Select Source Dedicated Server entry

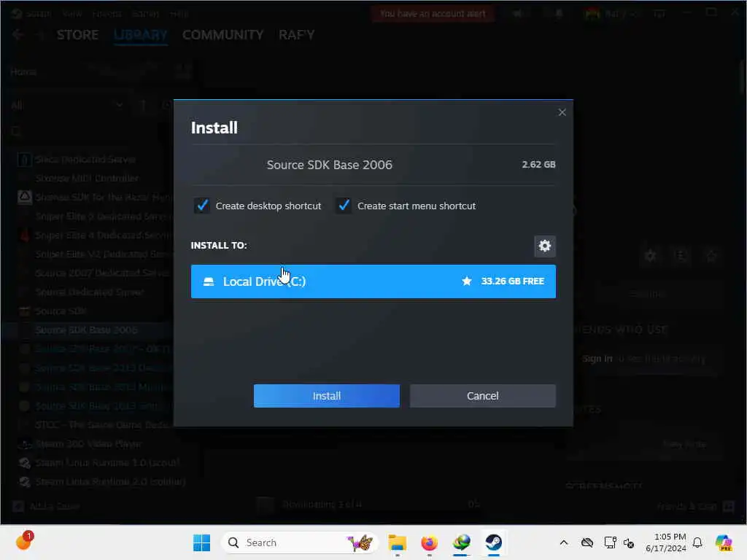click(x=90, y=292)
